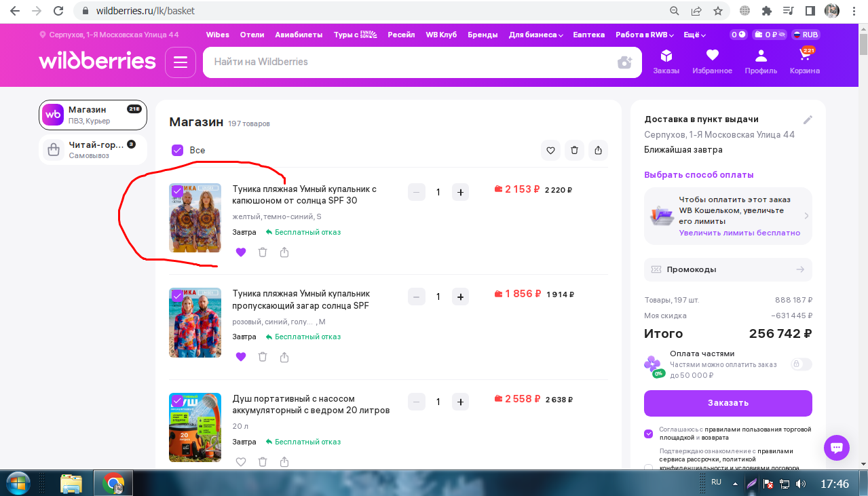
Task: Open Wibes in top menu
Action: coord(218,35)
